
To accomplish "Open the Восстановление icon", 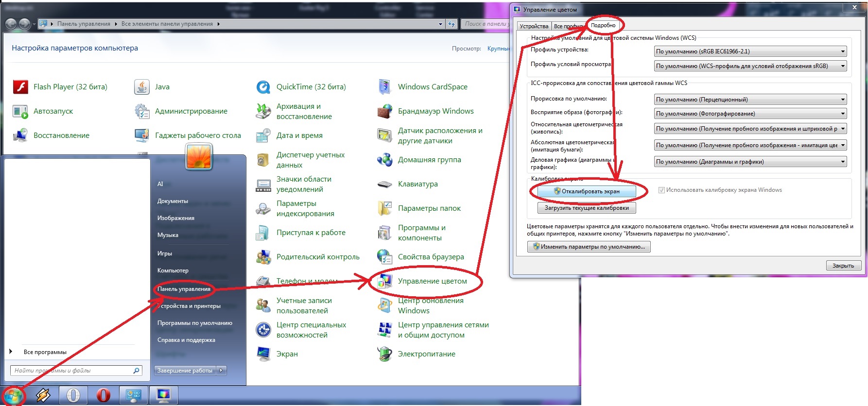I will tap(20, 135).
